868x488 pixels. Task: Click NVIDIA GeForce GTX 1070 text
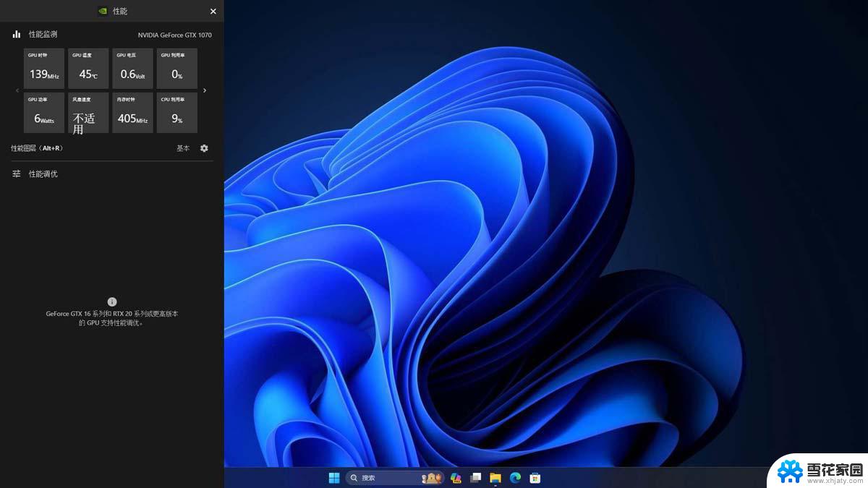(175, 35)
